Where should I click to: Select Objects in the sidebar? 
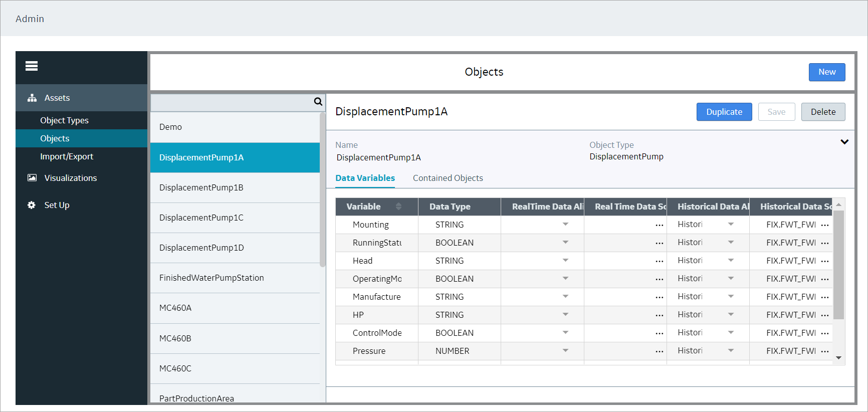81,138
